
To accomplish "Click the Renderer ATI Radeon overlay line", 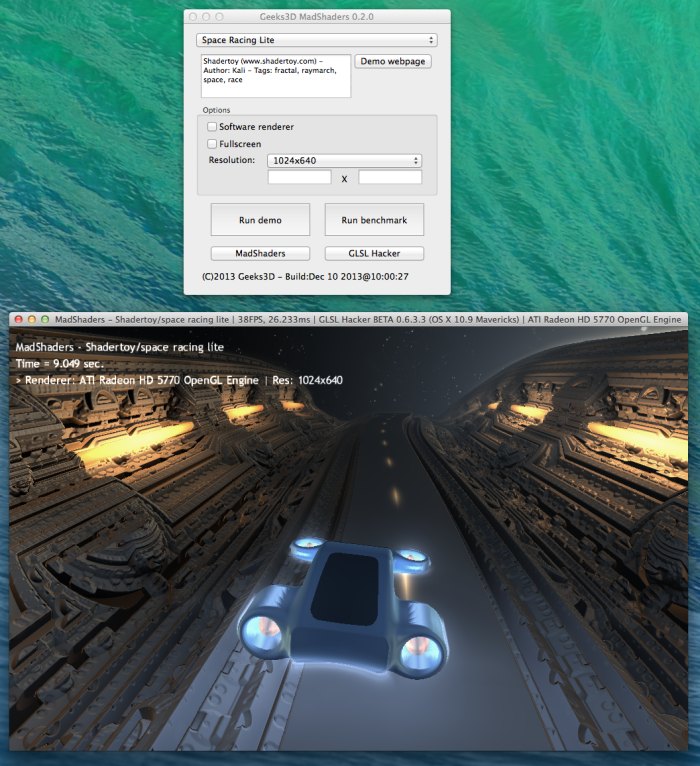I will point(179,380).
